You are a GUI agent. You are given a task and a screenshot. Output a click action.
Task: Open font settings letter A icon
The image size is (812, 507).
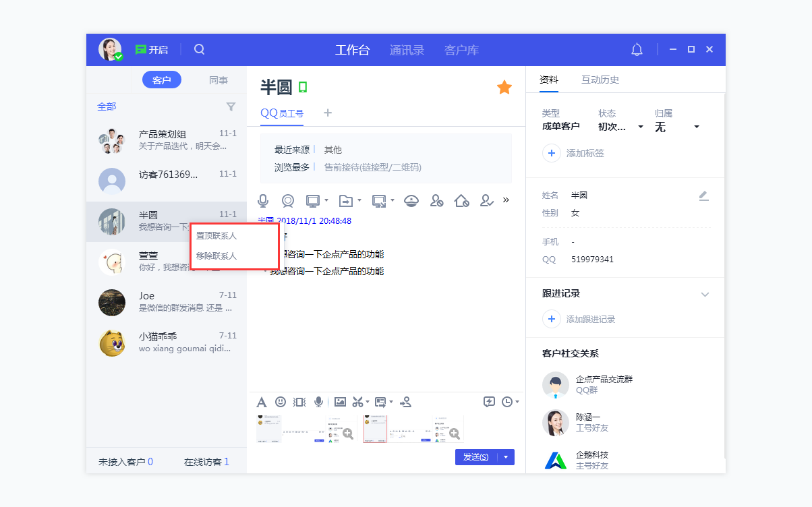(262, 402)
